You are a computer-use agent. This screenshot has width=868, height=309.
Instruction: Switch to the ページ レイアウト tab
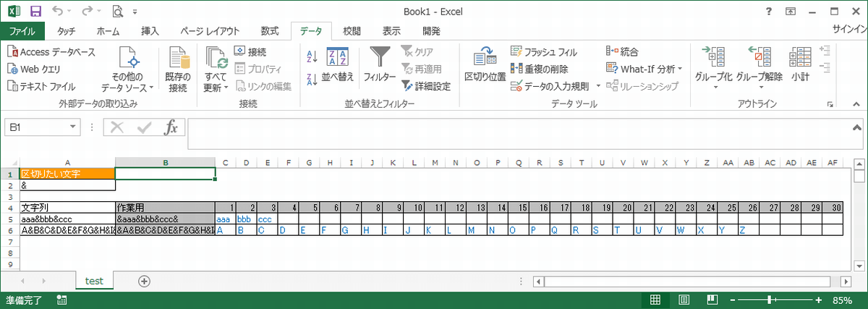(x=210, y=31)
